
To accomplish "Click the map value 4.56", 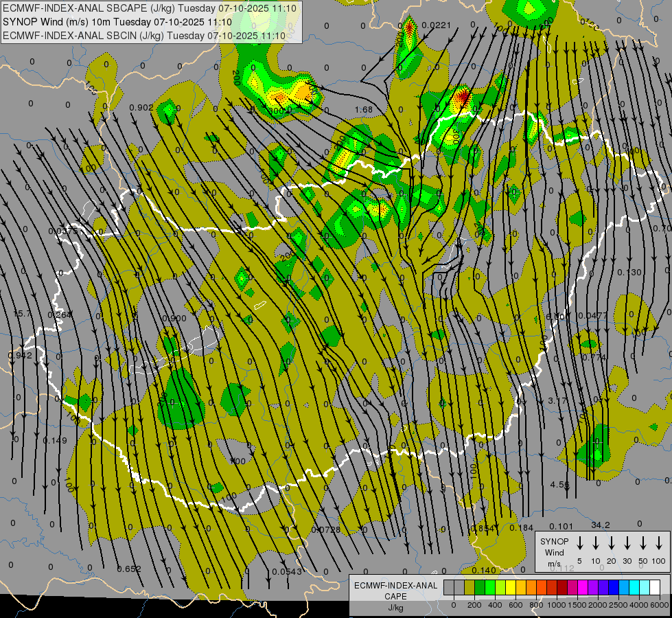I will 559,485.
